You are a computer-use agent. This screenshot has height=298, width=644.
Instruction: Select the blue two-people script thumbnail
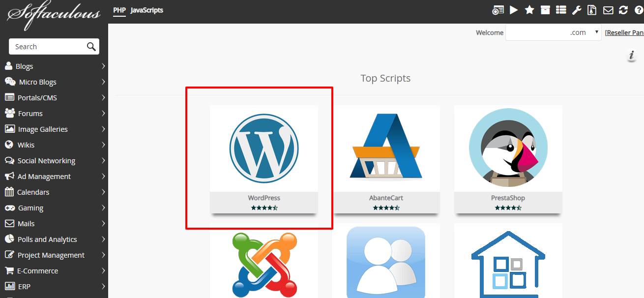(386, 262)
